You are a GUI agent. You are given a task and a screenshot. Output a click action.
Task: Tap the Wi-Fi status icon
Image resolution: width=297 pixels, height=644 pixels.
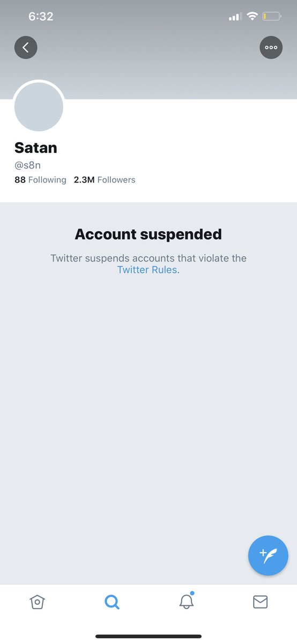click(252, 17)
